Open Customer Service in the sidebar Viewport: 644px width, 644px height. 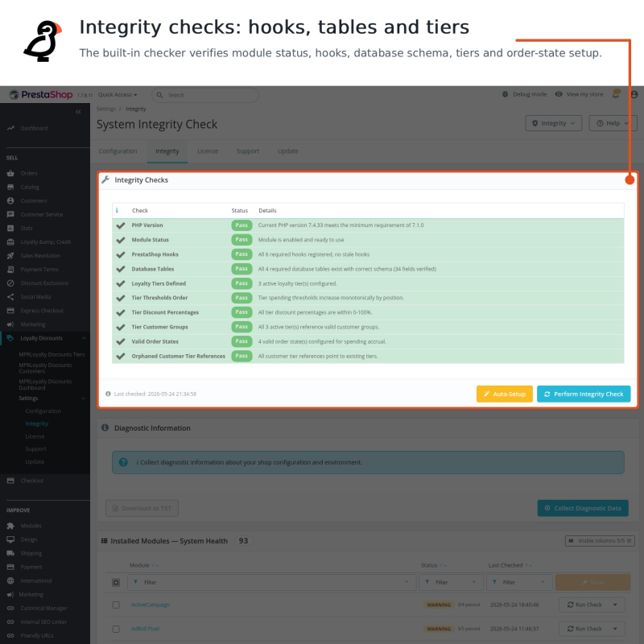click(x=42, y=214)
